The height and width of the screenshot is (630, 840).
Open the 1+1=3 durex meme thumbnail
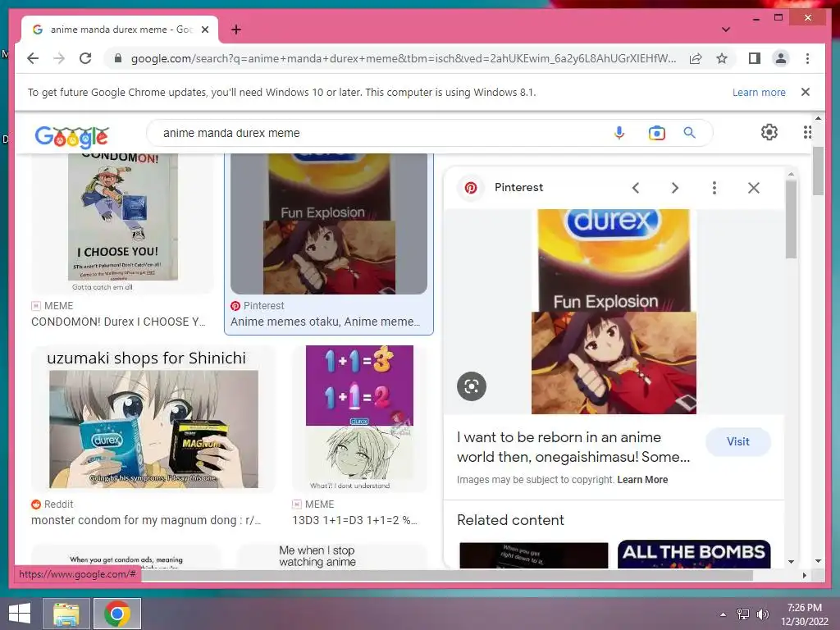coord(359,419)
